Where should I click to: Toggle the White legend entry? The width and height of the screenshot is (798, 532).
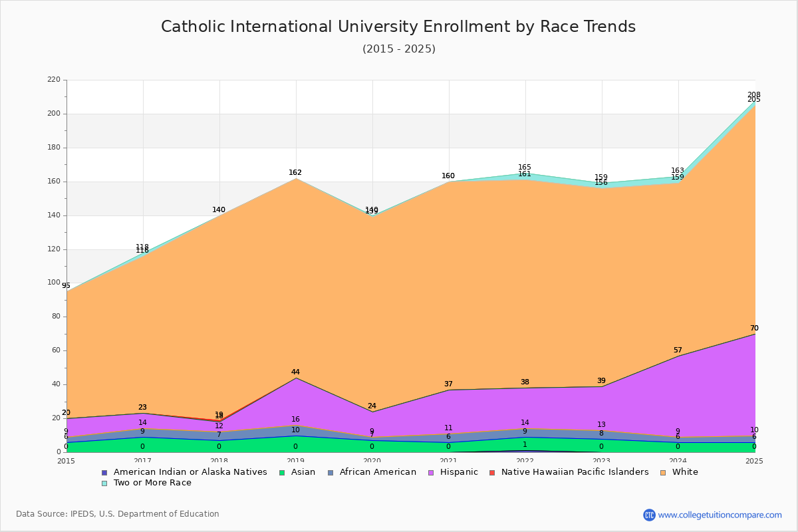pos(680,472)
